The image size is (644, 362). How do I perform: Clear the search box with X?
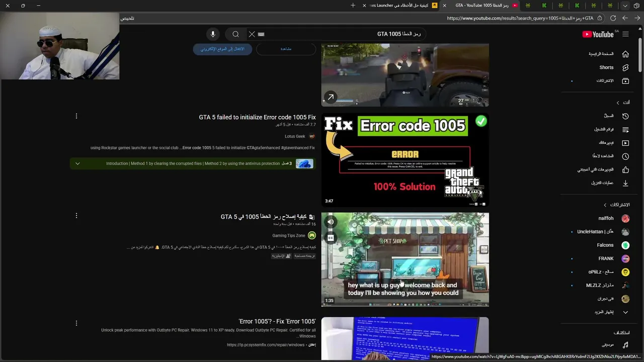252,34
